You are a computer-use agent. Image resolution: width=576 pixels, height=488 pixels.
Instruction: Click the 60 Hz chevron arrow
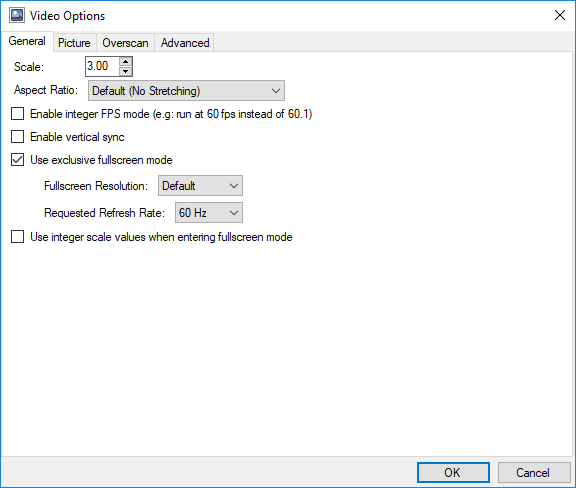point(234,213)
